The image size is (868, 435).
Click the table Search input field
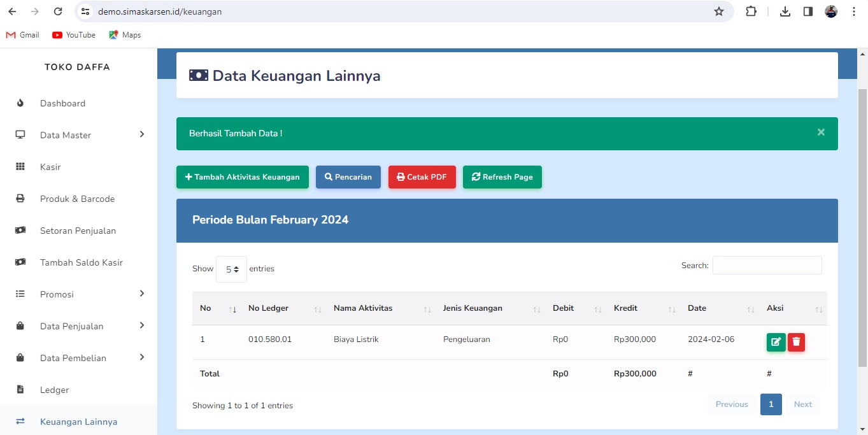(767, 266)
